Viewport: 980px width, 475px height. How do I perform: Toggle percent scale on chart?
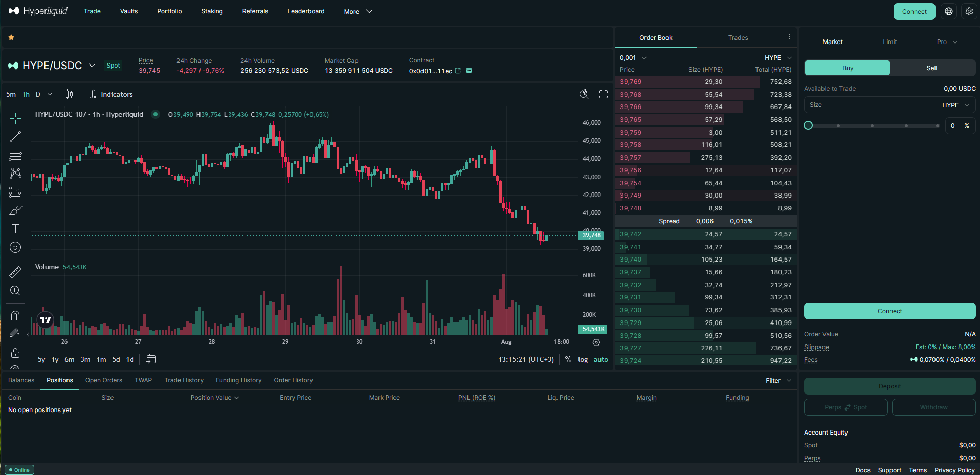[568, 360]
